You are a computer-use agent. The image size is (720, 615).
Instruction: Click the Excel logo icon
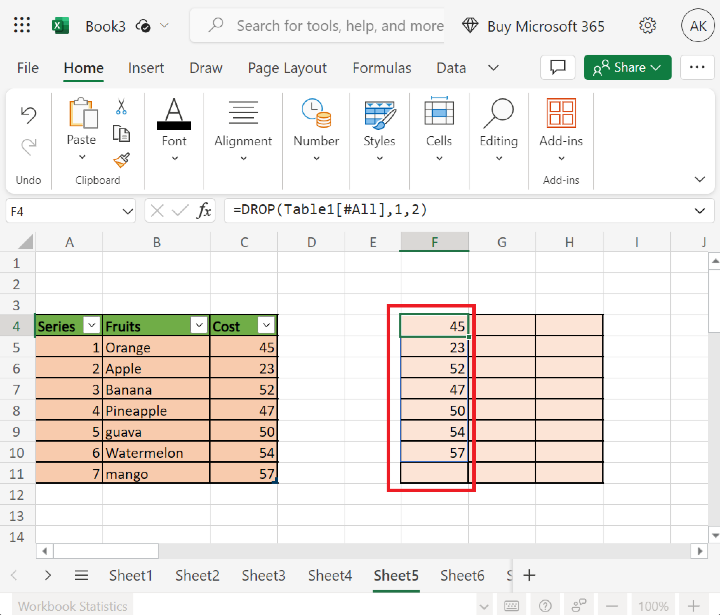click(60, 26)
